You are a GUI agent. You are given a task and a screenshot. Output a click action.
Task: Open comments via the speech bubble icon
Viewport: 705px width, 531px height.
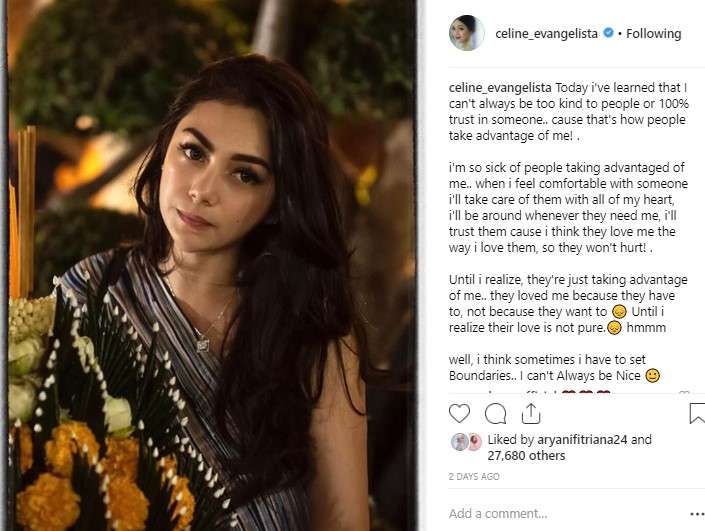(x=495, y=413)
